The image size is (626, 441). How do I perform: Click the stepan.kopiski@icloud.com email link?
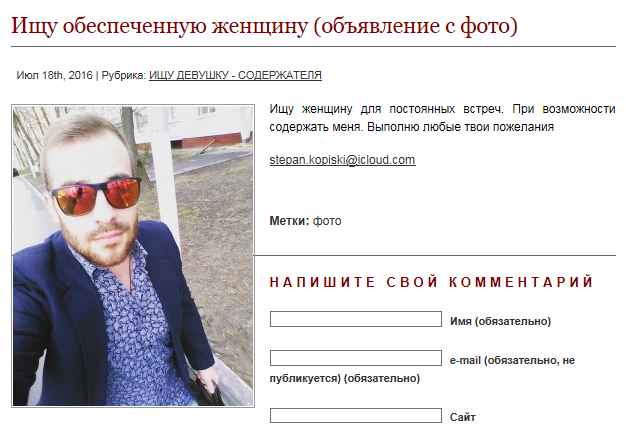coord(342,160)
